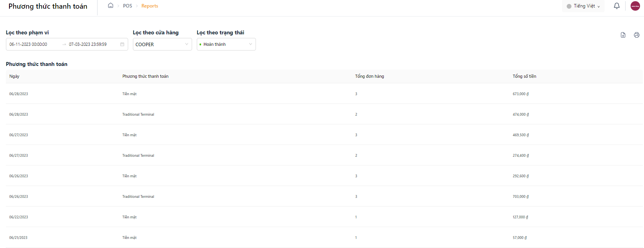Click the Ngày column header

pyautogui.click(x=14, y=76)
